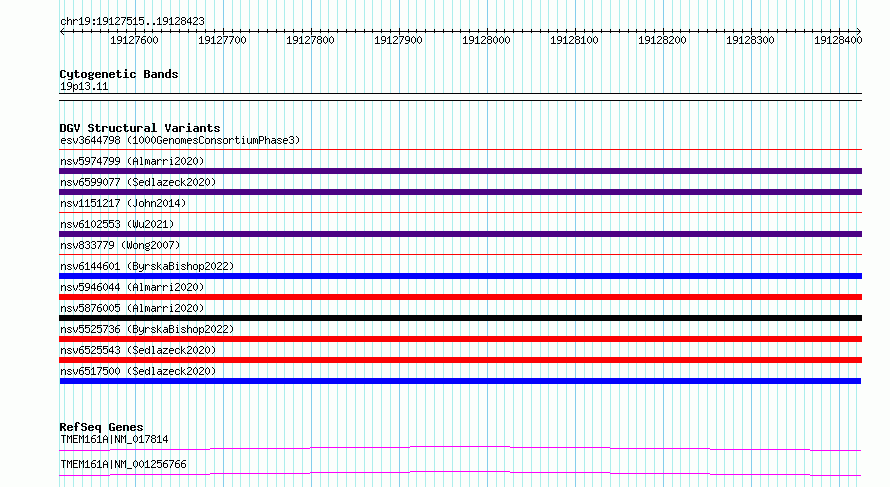Click the 19127700 ruler tick label
The width and height of the screenshot is (890, 487).
222,40
